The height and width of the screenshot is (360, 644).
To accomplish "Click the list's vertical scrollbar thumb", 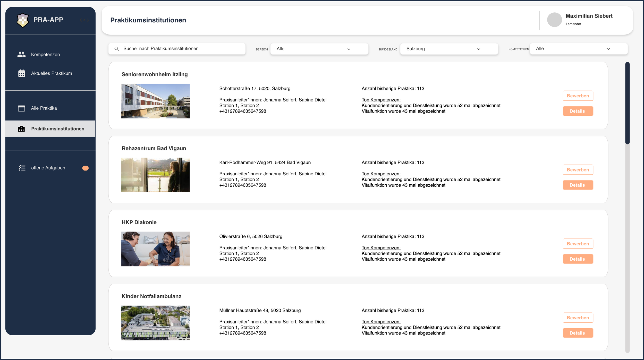I will pos(627,103).
